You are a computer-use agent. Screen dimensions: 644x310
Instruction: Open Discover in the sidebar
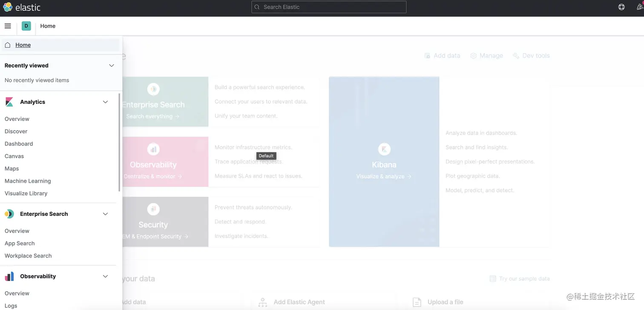(16, 131)
